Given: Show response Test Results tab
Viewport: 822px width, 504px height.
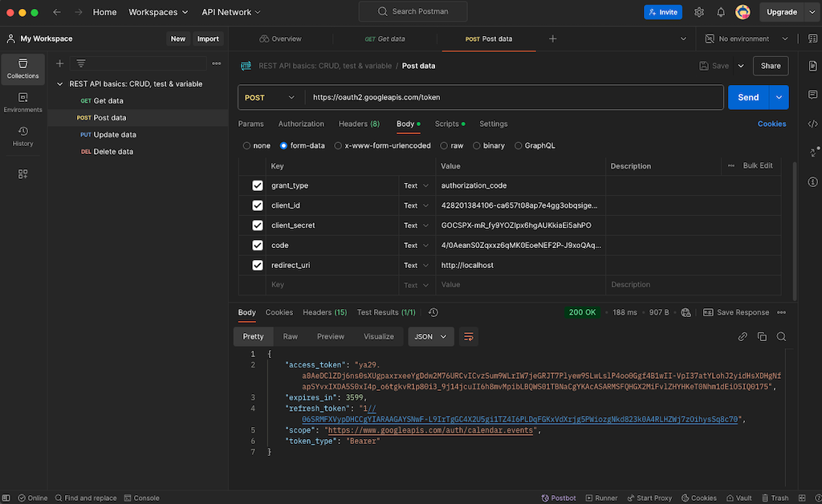Looking at the screenshot, I should [x=386, y=312].
